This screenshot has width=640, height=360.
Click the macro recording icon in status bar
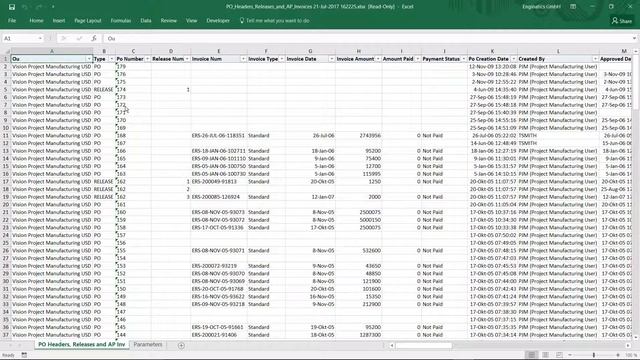pyautogui.click(x=24, y=355)
